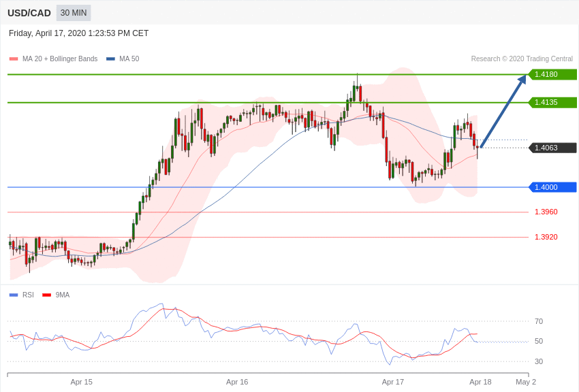
Task: Click the RSI legend color swatch
Action: pyautogui.click(x=14, y=295)
